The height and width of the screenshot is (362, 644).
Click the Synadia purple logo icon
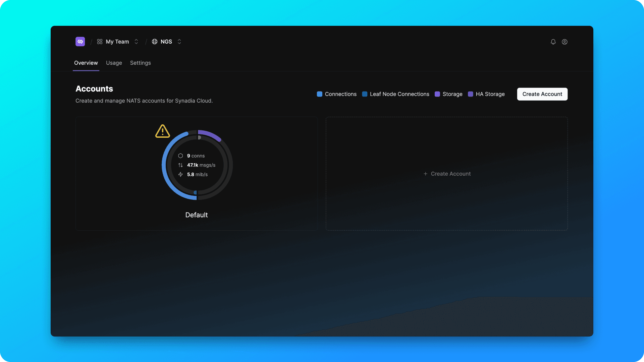(80, 42)
